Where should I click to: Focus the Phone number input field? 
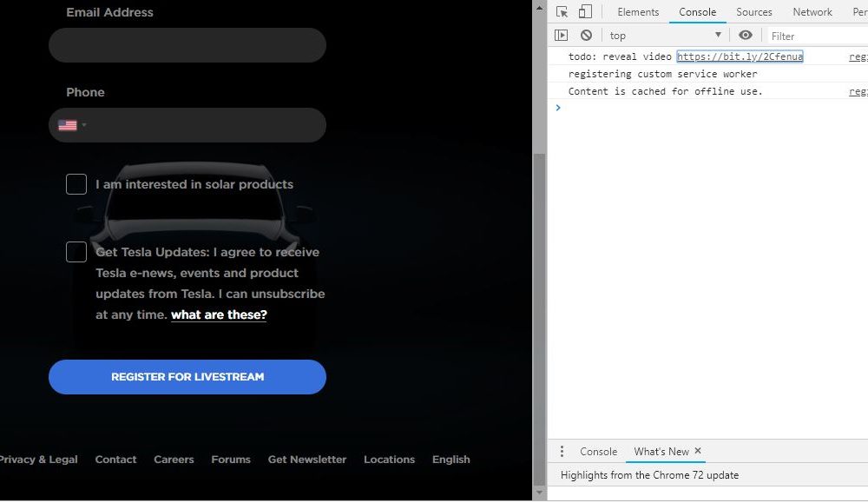click(x=187, y=125)
